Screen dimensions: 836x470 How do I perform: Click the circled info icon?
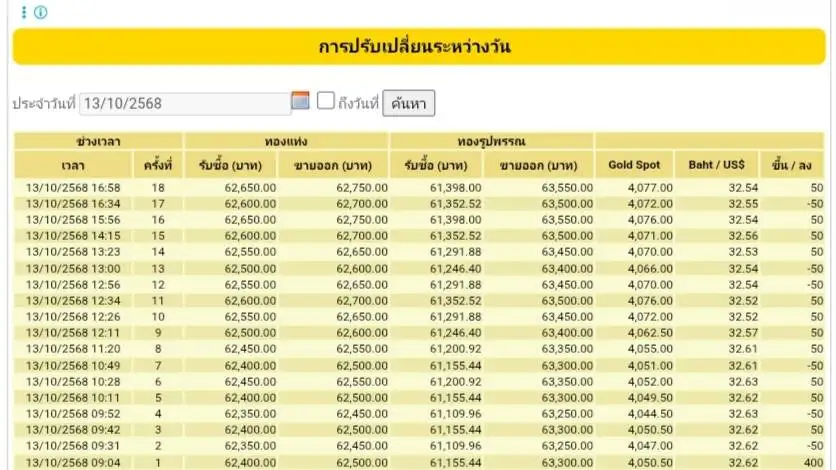[40, 13]
